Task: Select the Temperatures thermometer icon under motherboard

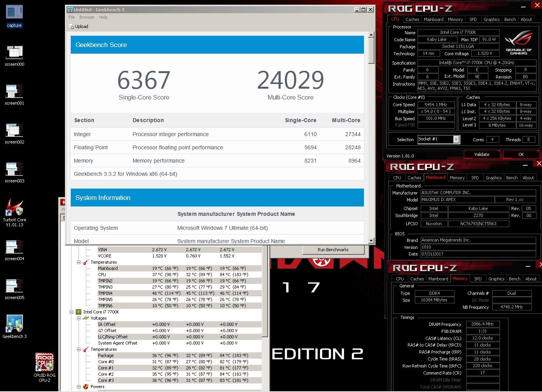Action: pos(86,262)
